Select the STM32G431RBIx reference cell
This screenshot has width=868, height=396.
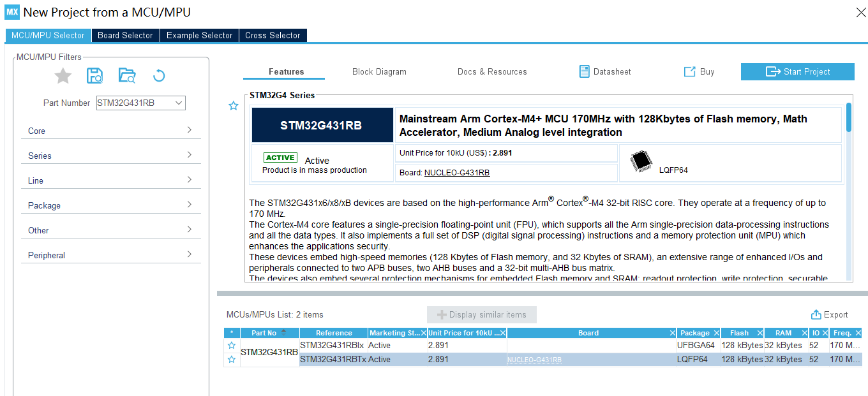(334, 346)
